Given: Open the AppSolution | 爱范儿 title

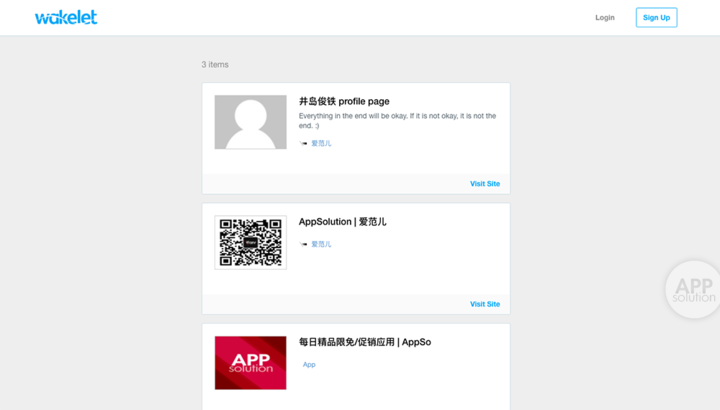Looking at the screenshot, I should click(343, 222).
